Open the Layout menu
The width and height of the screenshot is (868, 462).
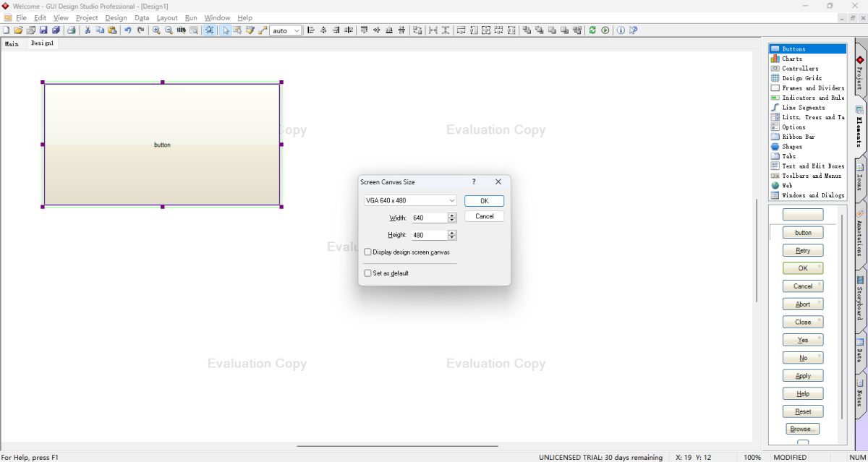pos(167,17)
